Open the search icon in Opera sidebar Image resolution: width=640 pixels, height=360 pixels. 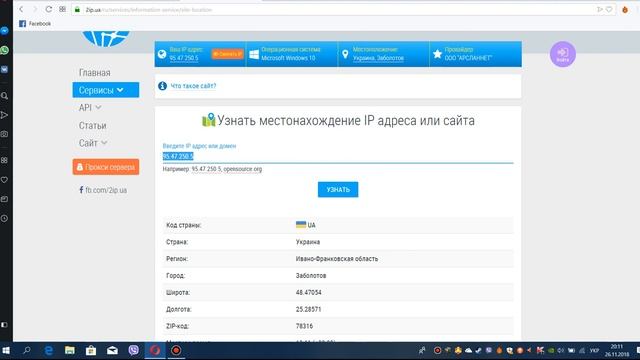tap(4, 96)
